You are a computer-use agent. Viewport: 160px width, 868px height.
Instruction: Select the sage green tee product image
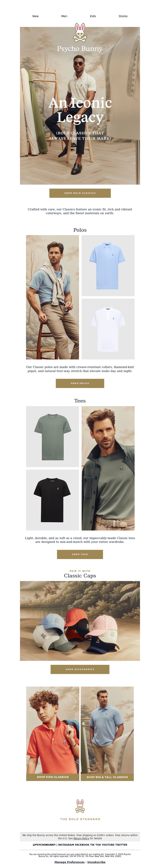pos(52,436)
